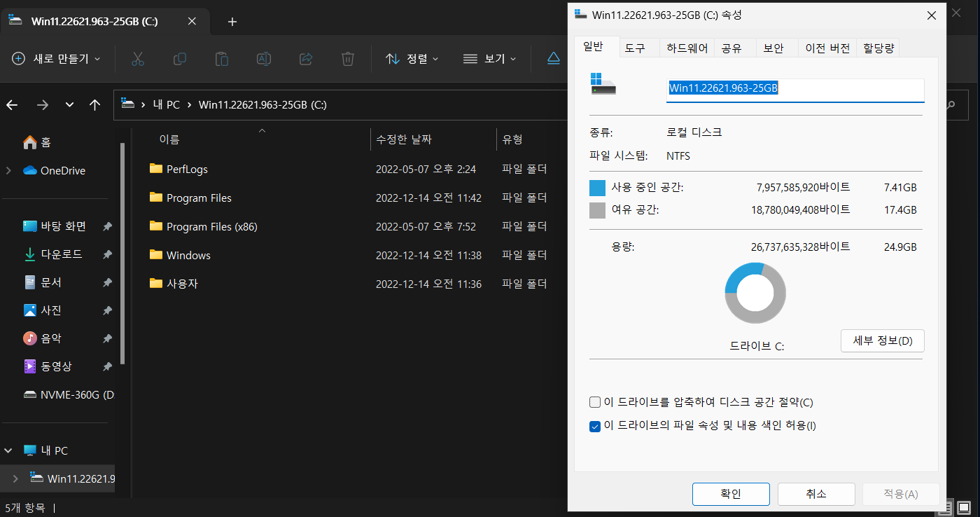Uncheck allow file indexing checkbox
980x517 pixels.
(595, 426)
